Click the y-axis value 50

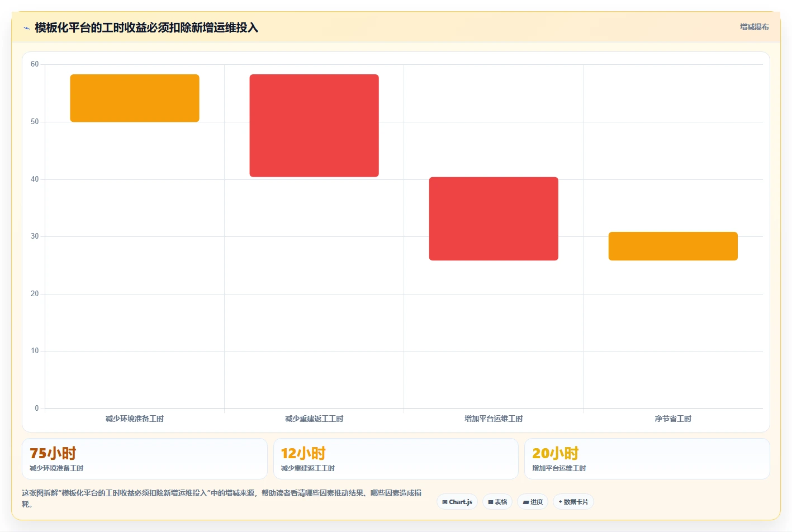[35, 122]
